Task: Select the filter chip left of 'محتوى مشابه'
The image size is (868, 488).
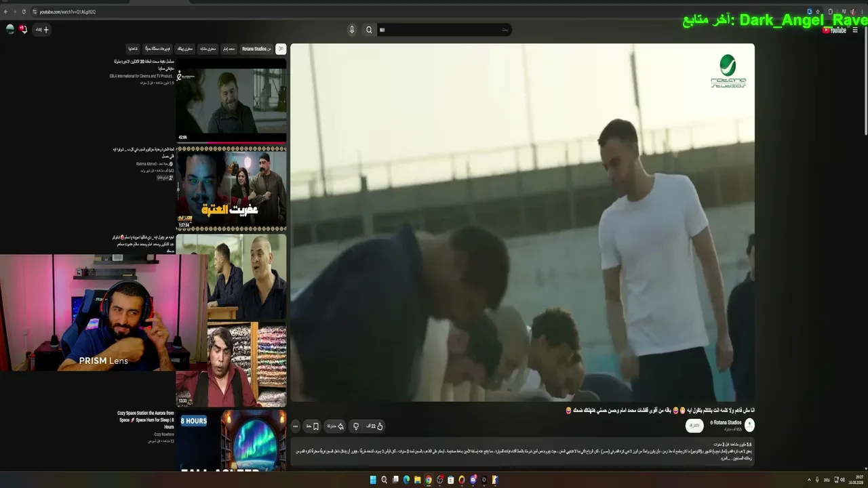Action: click(186, 49)
